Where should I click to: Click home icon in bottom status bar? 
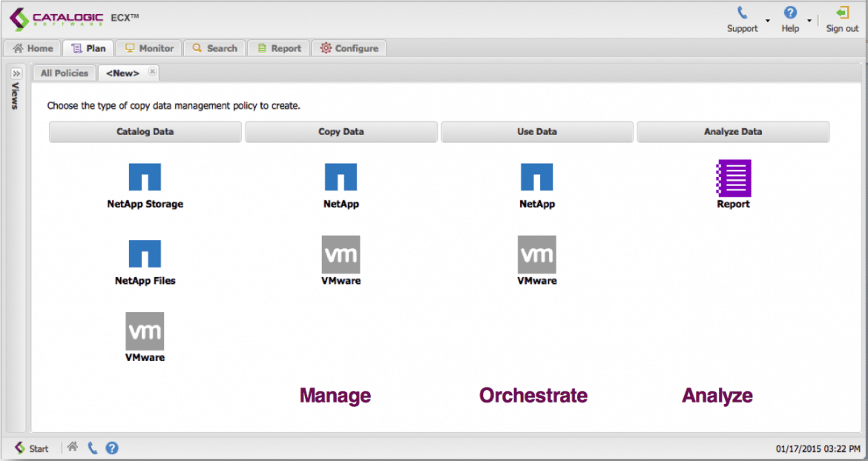coord(73,447)
